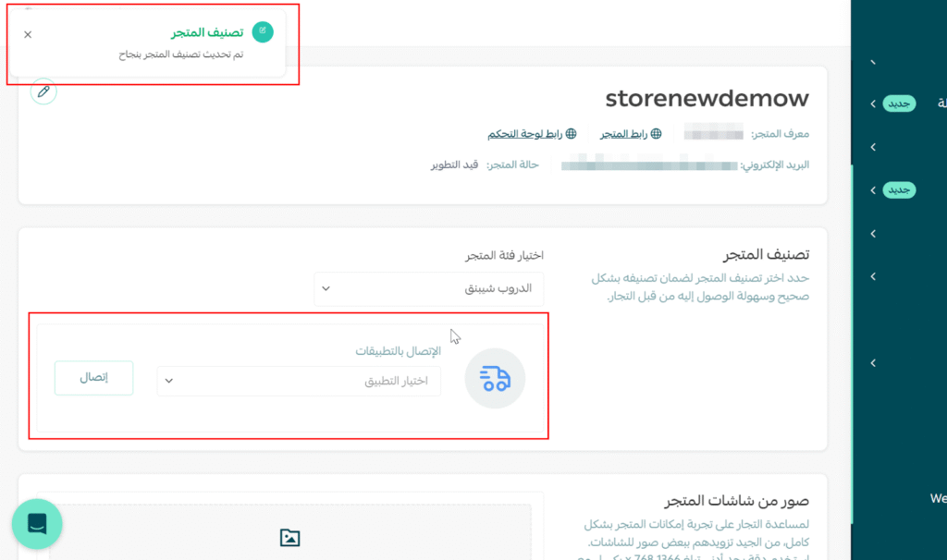Click the upper جديد badge in sidebar
This screenshot has width=947, height=560.
(x=899, y=104)
